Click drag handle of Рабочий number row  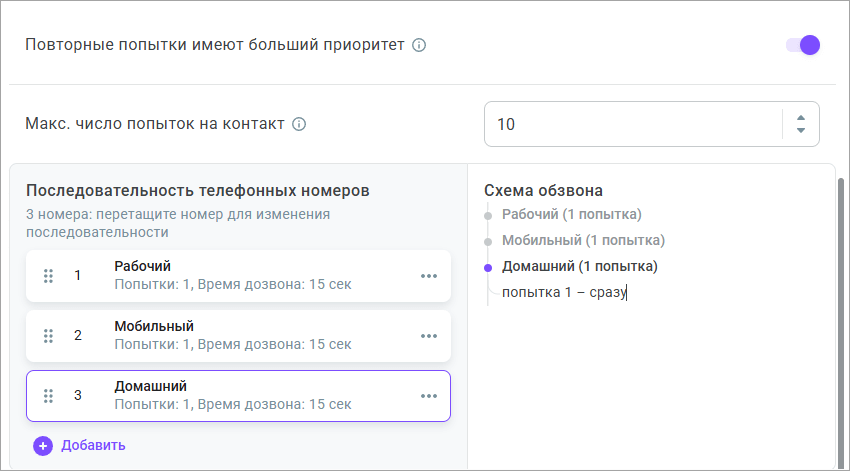tap(48, 276)
